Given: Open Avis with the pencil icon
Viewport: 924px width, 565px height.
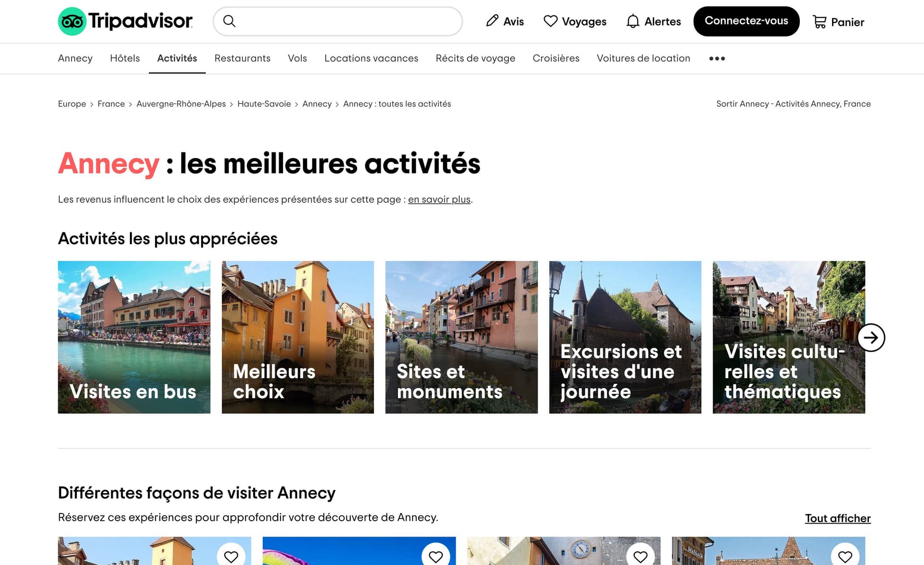Looking at the screenshot, I should tap(504, 21).
